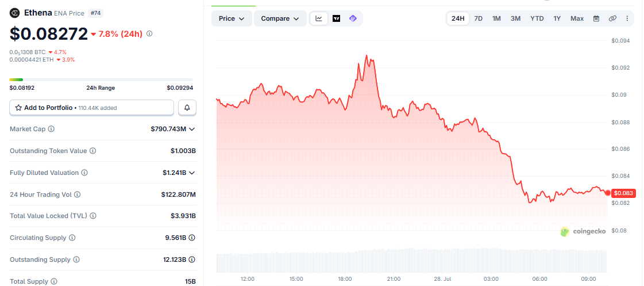Click the 15B total supply value
Screen dimensions: 644x286
pyautogui.click(x=190, y=282)
